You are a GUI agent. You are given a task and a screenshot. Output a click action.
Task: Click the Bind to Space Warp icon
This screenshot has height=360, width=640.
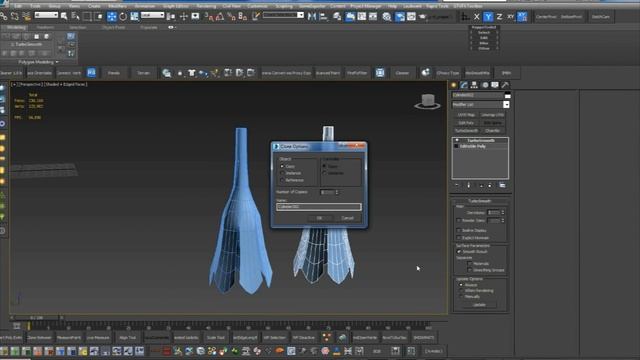(x=27, y=16)
